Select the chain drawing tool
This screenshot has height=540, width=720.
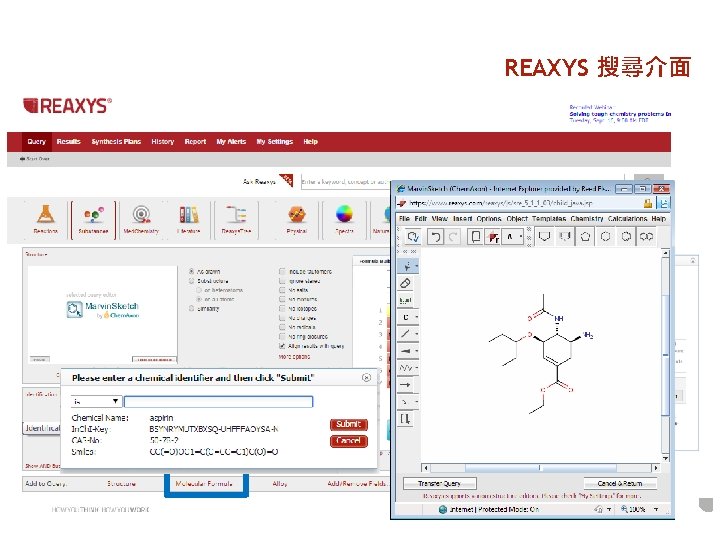pyautogui.click(x=406, y=368)
